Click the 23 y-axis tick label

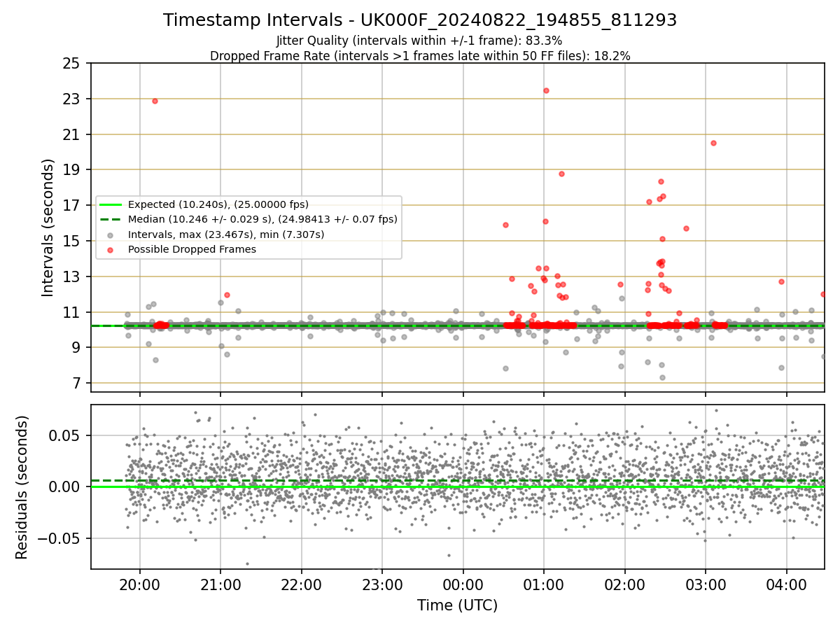71,99
